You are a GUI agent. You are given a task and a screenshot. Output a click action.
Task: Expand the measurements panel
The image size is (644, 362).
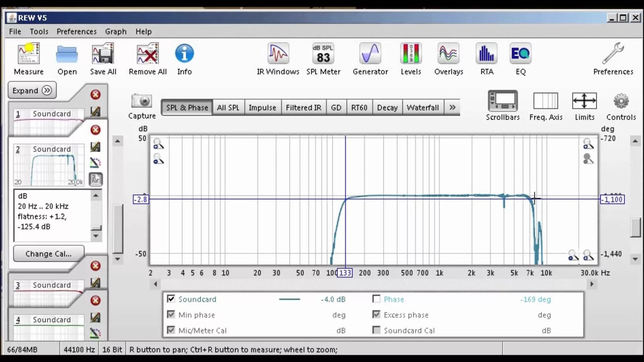32,90
